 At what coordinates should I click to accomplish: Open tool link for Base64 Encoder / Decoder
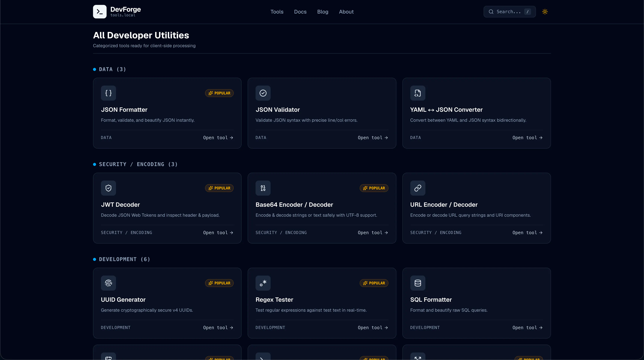click(x=373, y=232)
